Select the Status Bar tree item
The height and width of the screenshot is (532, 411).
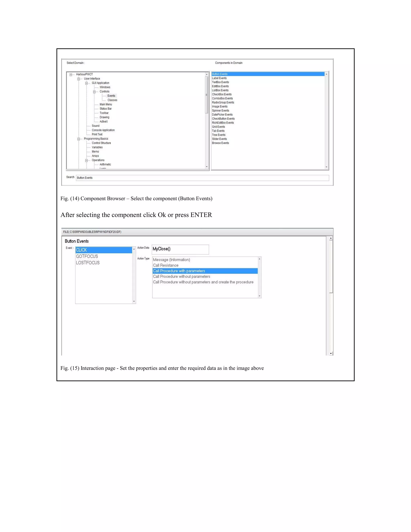(x=105, y=109)
